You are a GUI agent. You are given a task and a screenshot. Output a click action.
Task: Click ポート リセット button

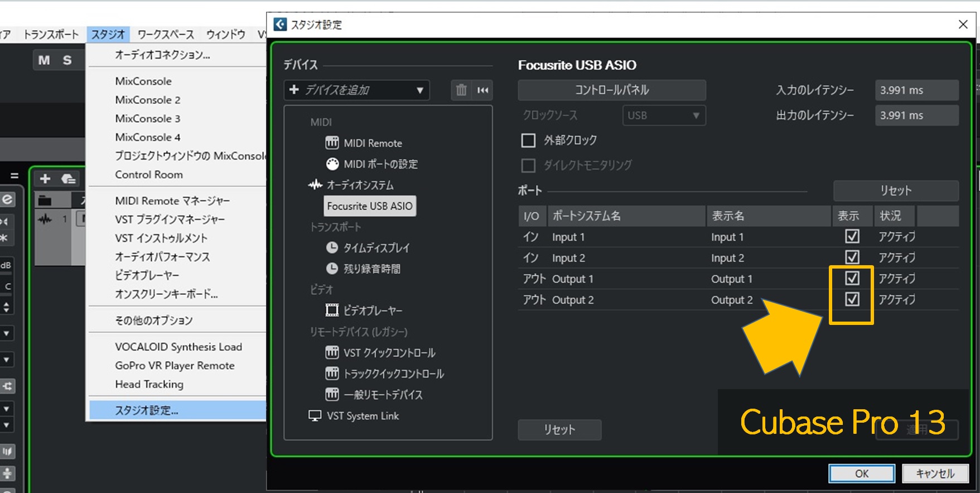point(896,190)
